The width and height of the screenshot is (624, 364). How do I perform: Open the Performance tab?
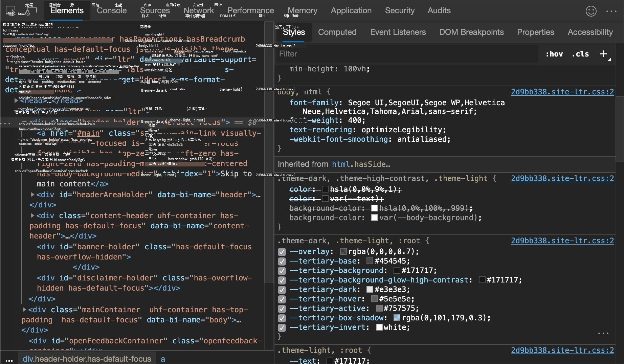click(x=251, y=10)
